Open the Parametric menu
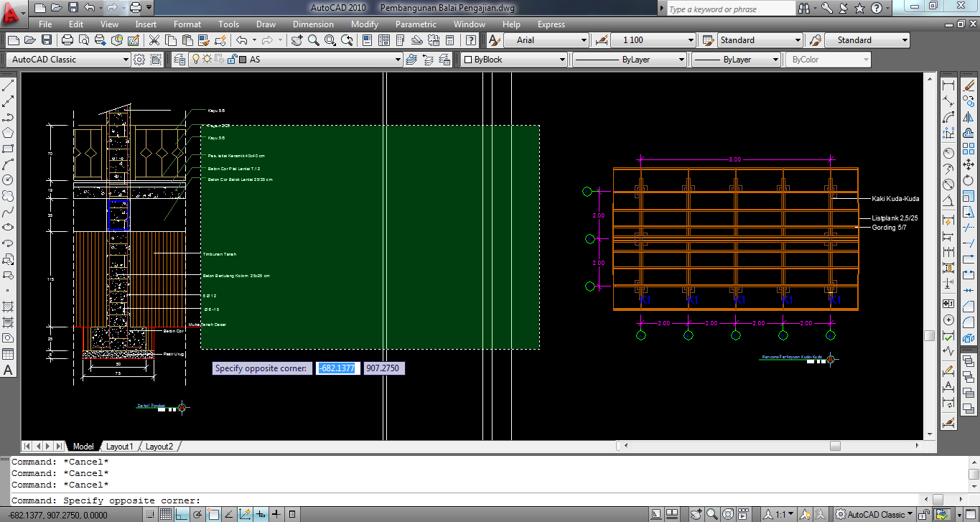Viewport: 980px width, 522px height. 416,24
